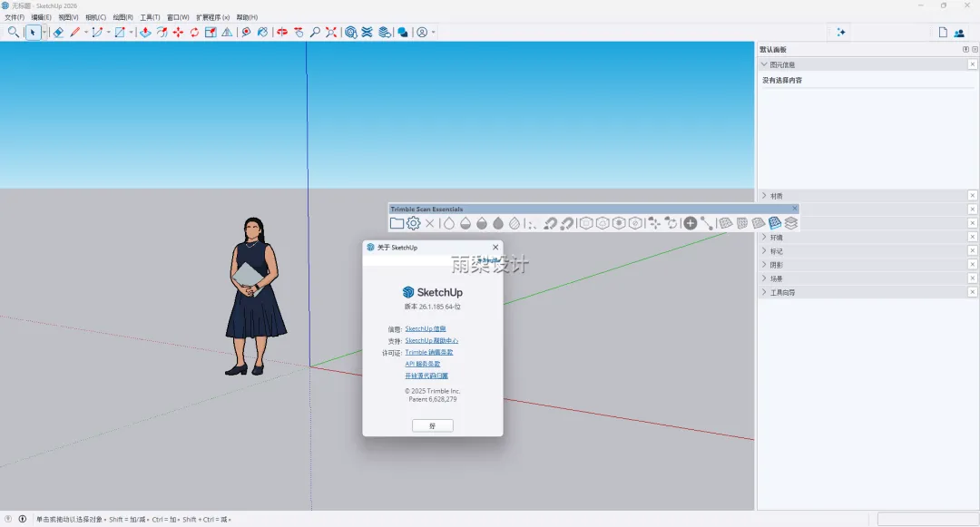Click the measurements input box in status bar

point(926,519)
